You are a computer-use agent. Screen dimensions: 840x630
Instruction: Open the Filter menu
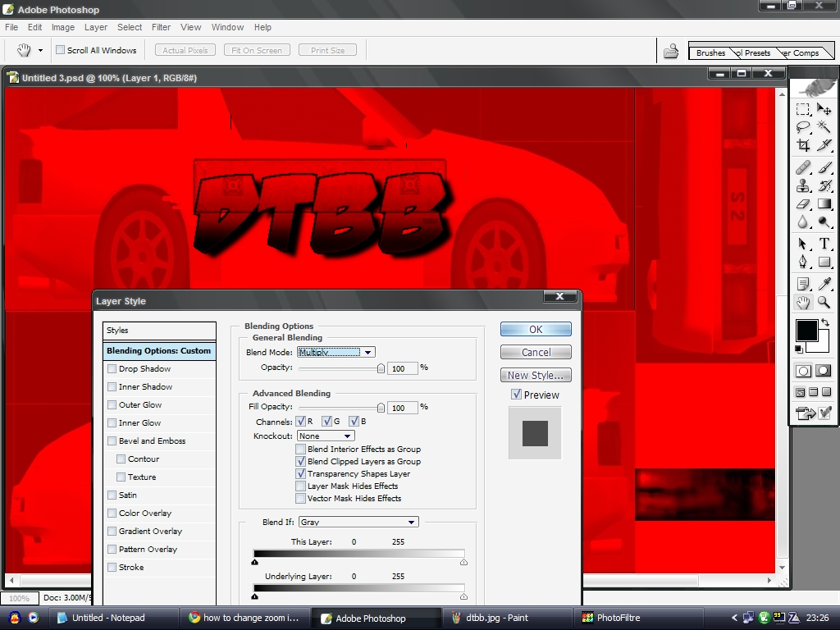(x=161, y=27)
